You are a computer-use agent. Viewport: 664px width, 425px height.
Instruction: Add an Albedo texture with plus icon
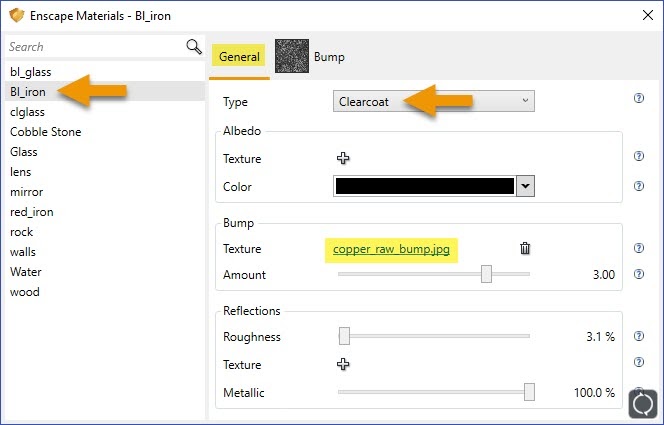[x=343, y=158]
